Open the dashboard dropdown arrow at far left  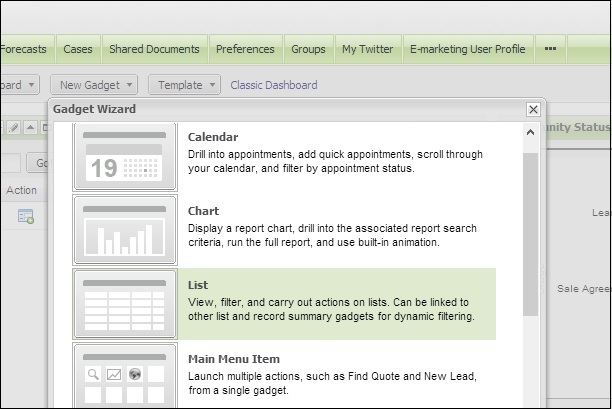tap(31, 85)
